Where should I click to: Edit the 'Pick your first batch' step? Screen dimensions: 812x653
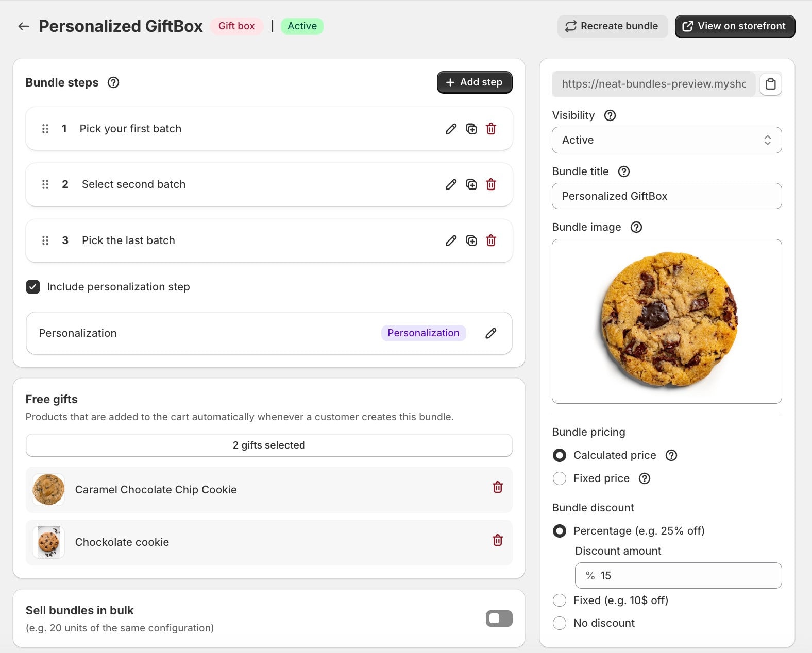tap(451, 129)
